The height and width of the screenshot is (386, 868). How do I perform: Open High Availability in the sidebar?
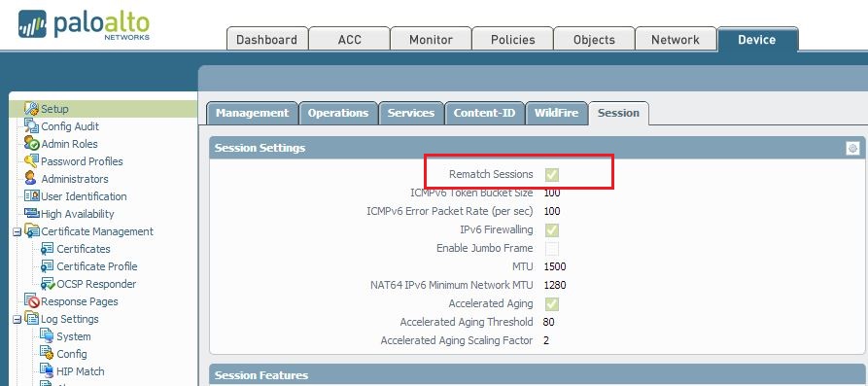(x=78, y=214)
